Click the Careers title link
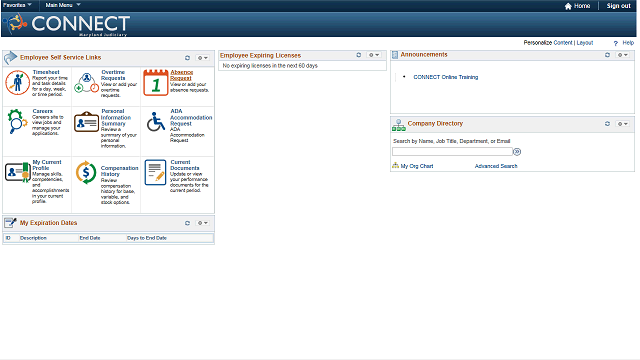This screenshot has width=640, height=360. tap(42, 111)
